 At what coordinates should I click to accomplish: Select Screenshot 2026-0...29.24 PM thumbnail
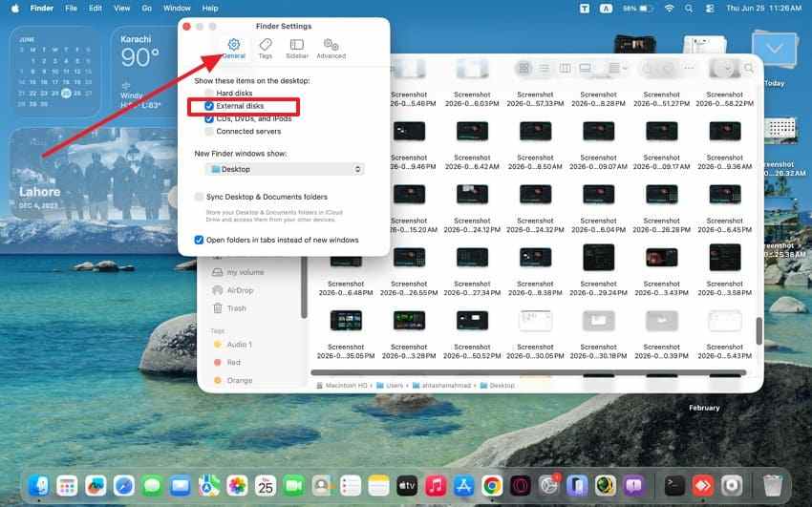click(598, 258)
